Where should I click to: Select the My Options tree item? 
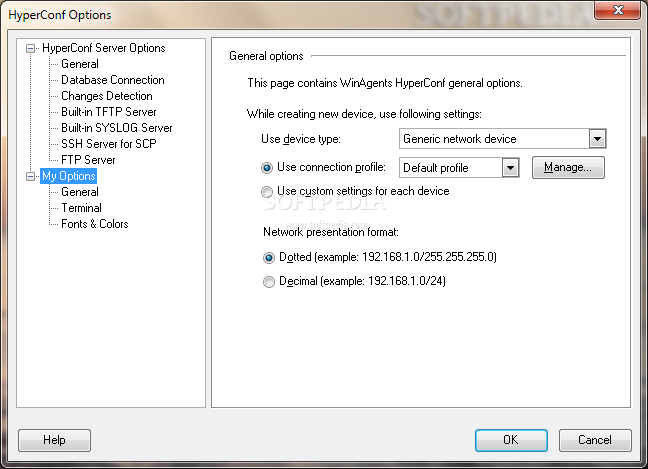[69, 176]
